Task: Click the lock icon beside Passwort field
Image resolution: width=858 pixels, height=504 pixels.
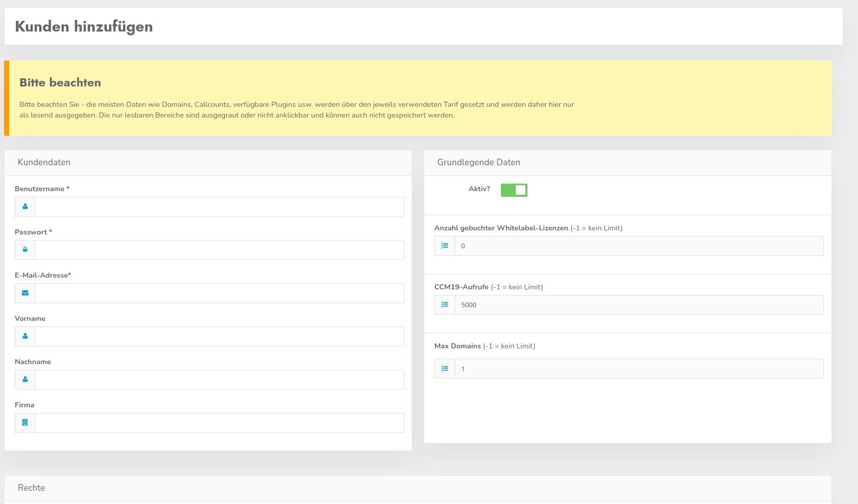Action: [25, 250]
